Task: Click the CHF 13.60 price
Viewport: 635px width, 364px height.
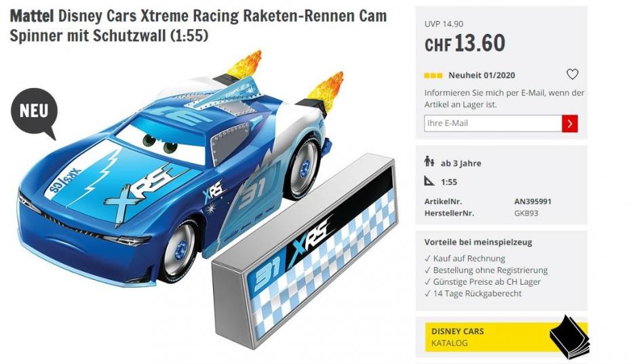Action: pyautogui.click(x=465, y=43)
